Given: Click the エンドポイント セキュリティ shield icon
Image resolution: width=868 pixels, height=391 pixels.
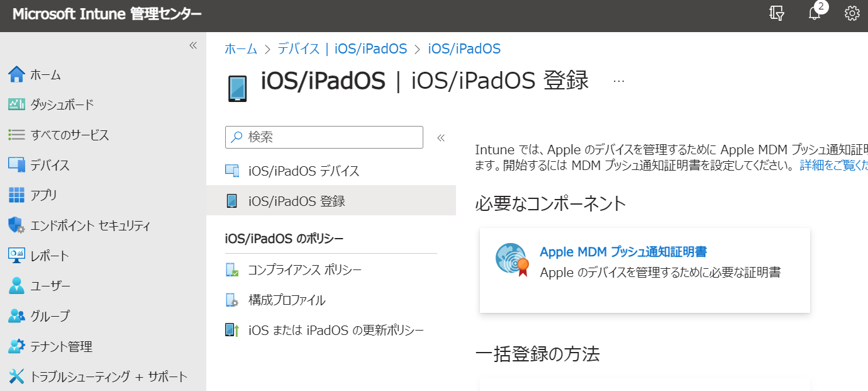Looking at the screenshot, I should click(18, 225).
